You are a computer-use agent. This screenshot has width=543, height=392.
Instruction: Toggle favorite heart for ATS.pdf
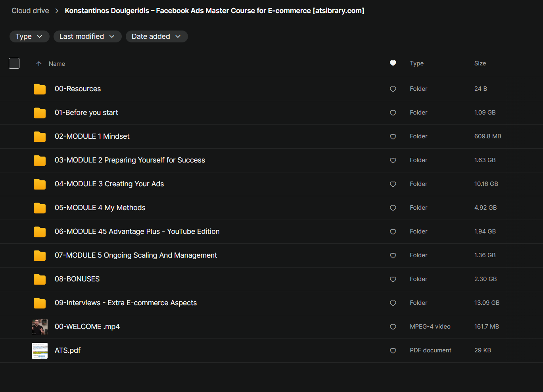[x=393, y=351]
